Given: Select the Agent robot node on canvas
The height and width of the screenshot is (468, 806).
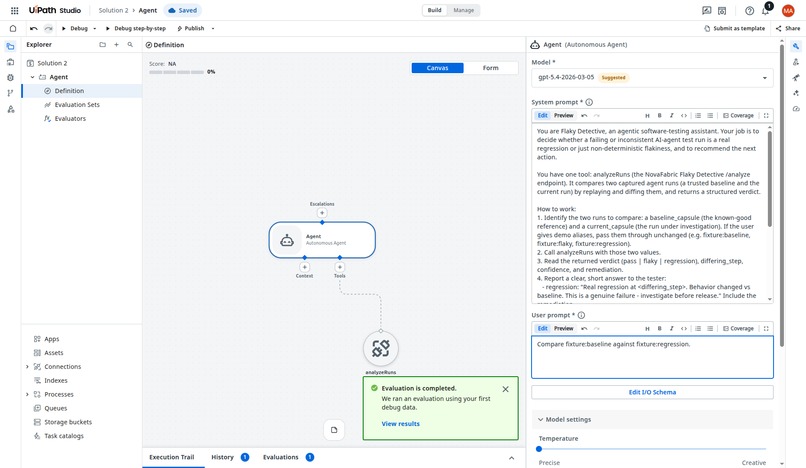Looking at the screenshot, I should (322, 240).
